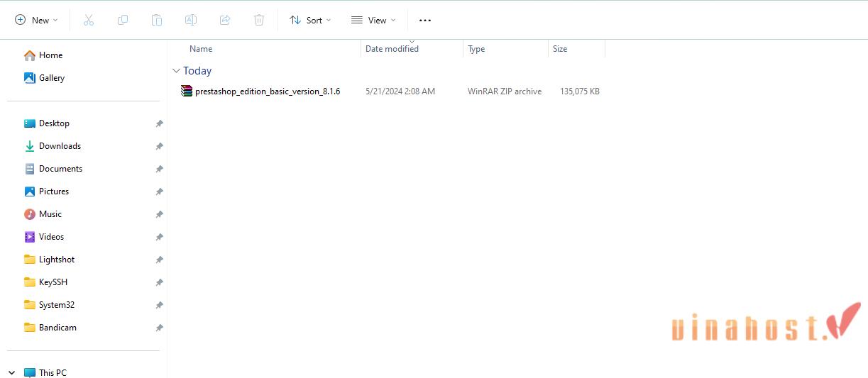Unpin Desktop using its pin icon

159,123
